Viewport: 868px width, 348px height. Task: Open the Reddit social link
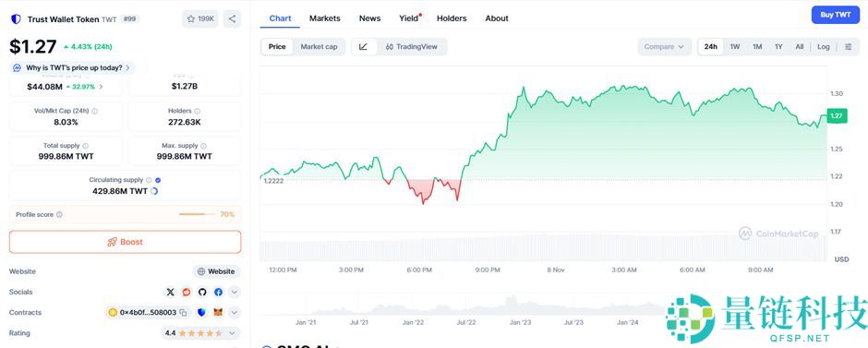pos(187,292)
